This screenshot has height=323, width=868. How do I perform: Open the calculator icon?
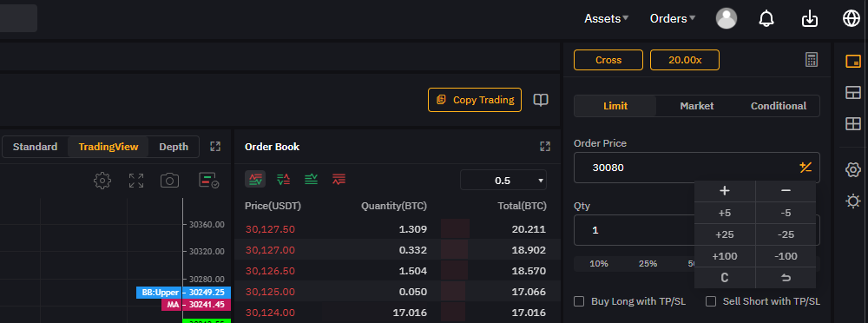[x=812, y=60]
